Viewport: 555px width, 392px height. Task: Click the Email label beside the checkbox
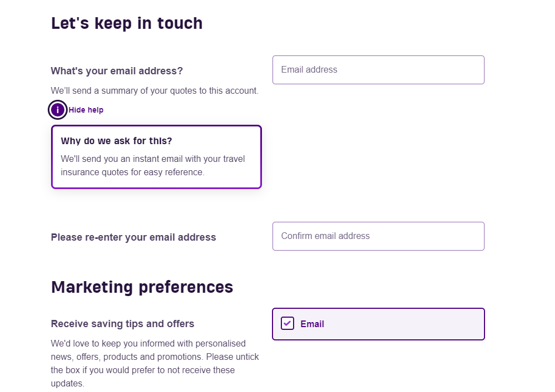click(312, 324)
